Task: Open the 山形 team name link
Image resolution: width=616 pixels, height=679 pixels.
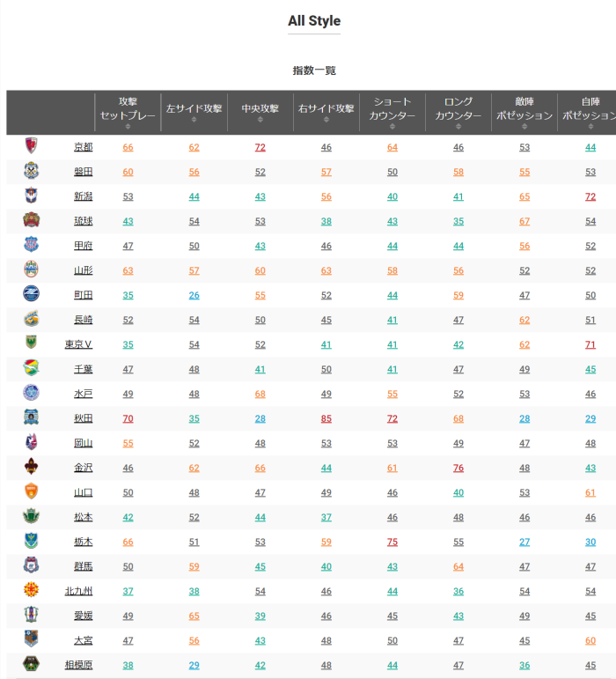Action: 83,270
